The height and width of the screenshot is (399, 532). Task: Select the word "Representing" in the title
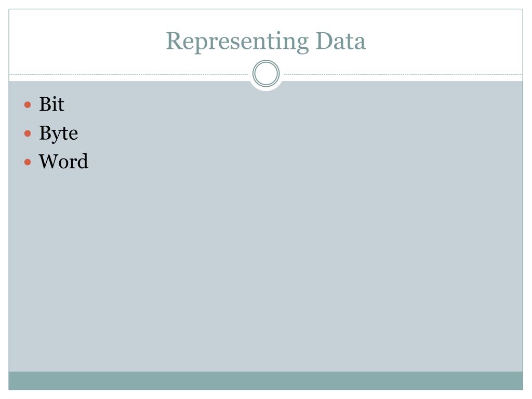237,43
